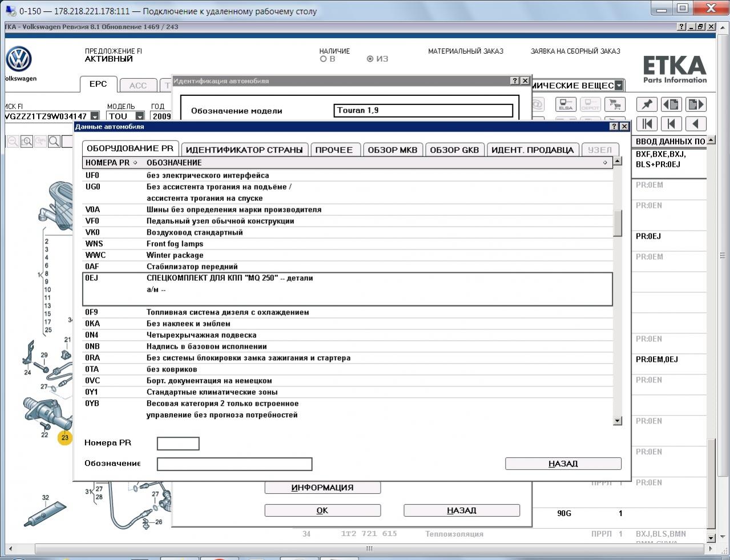Click the Volkswagen logo
Screen dimensions: 730x560
[19, 59]
